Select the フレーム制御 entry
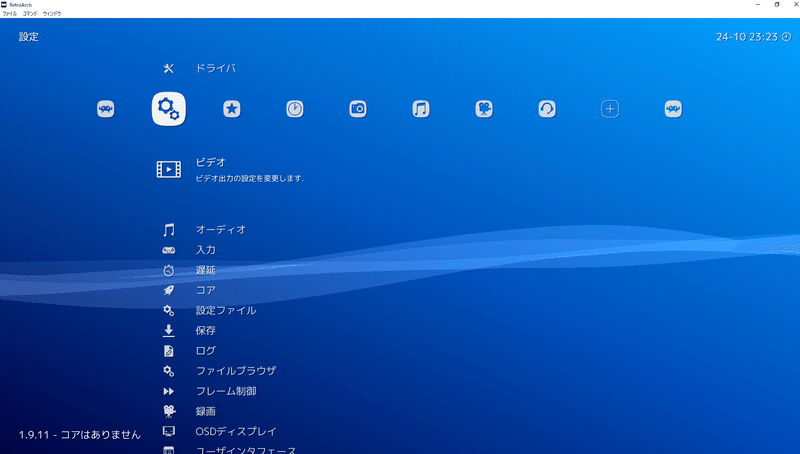The width and height of the screenshot is (800, 454). pyautogui.click(x=226, y=391)
